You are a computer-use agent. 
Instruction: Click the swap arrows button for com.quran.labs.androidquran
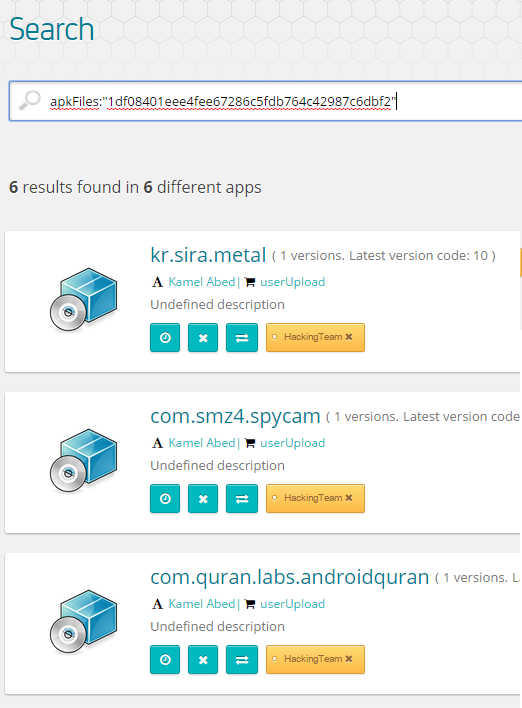(242, 659)
